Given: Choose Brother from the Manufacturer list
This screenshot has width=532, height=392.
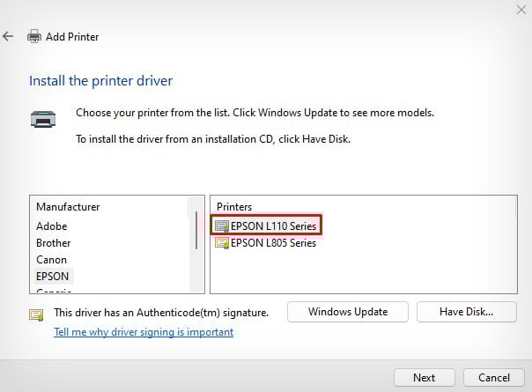Looking at the screenshot, I should [x=54, y=243].
